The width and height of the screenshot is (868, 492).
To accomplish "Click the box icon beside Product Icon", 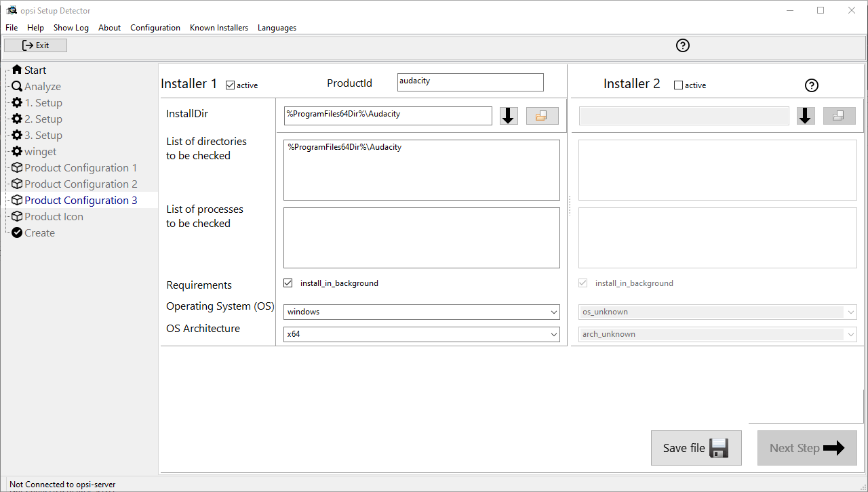I will pos(17,216).
